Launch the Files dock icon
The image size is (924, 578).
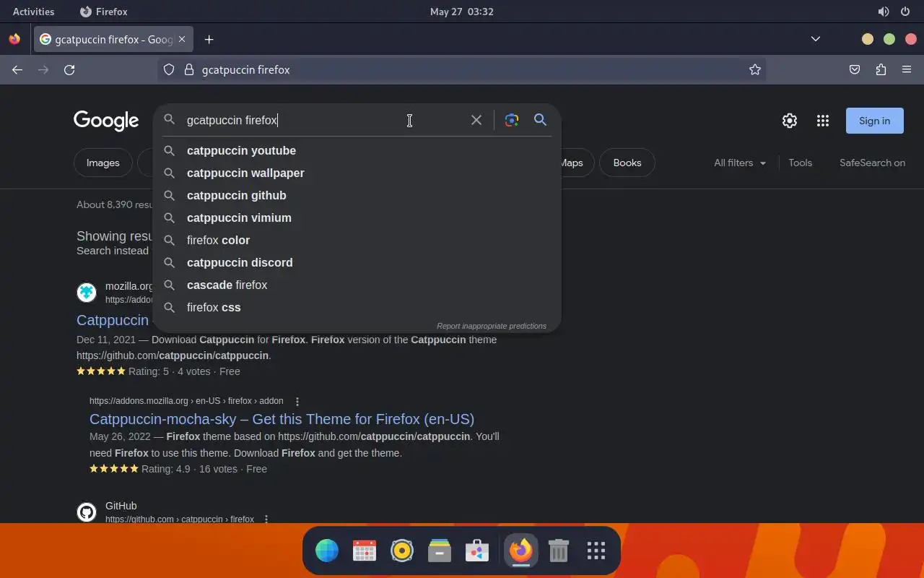[x=440, y=551]
